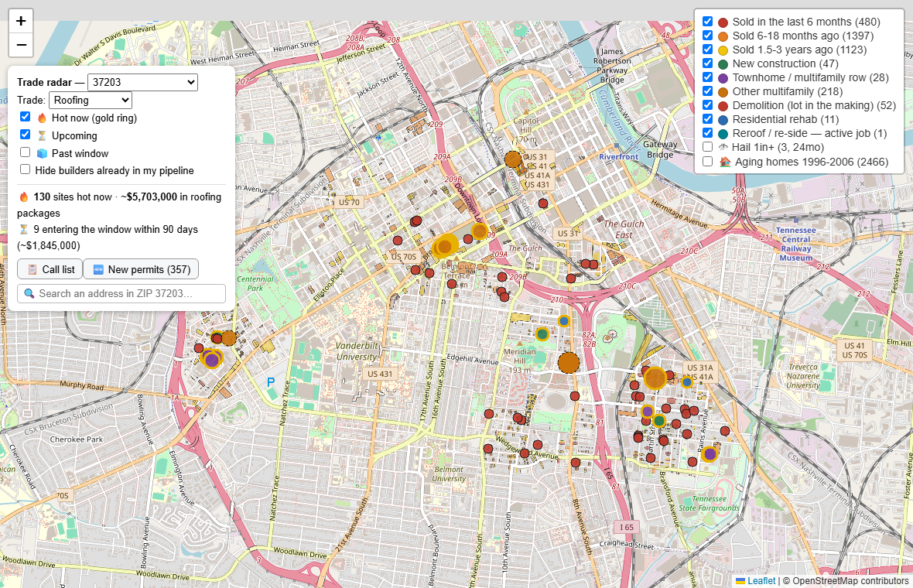Zoom in with the plus button
The height and width of the screenshot is (588, 913).
point(21,21)
